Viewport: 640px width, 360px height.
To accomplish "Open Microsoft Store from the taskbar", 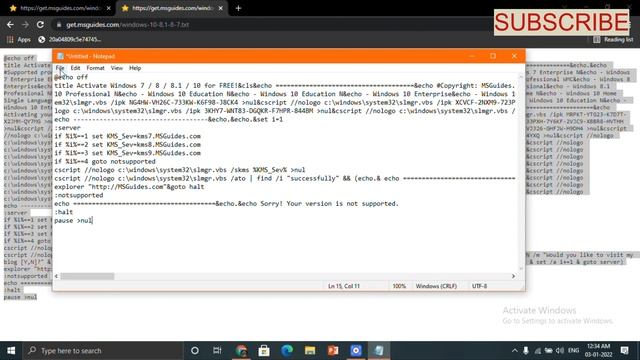I will click(264, 351).
